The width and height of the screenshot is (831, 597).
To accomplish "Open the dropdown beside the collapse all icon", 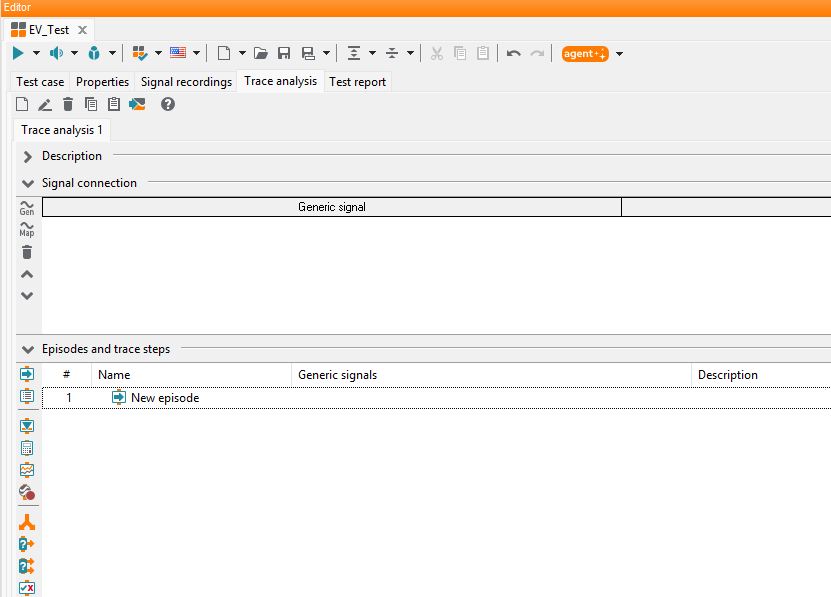I will [x=410, y=53].
